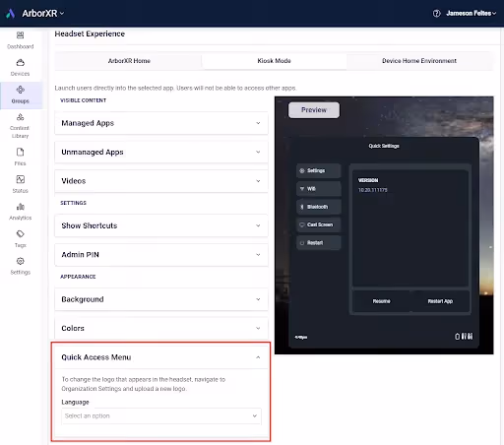
Task: Click Resume in the preview panel
Action: click(x=381, y=301)
